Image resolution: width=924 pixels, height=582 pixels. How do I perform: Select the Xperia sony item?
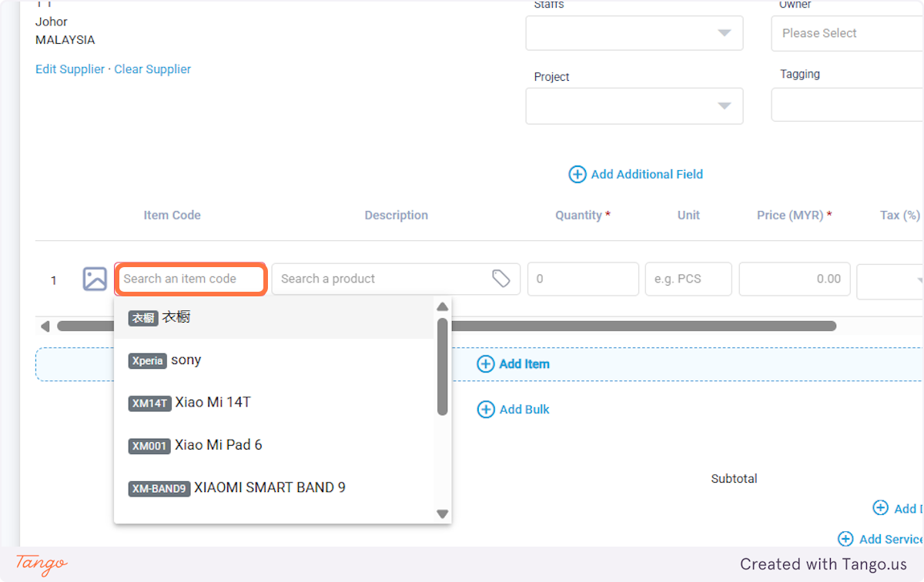point(273,360)
